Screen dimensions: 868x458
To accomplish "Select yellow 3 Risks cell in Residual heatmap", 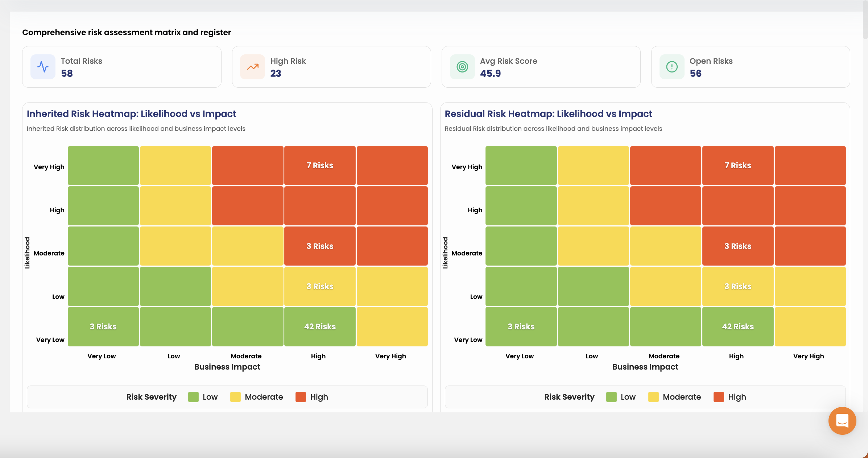I will pos(738,286).
